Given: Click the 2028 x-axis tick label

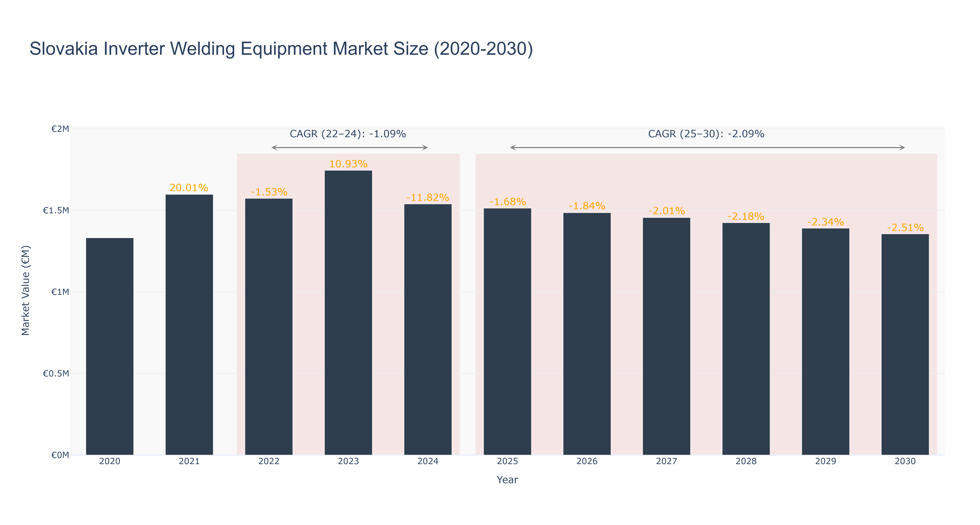Looking at the screenshot, I should (x=746, y=461).
